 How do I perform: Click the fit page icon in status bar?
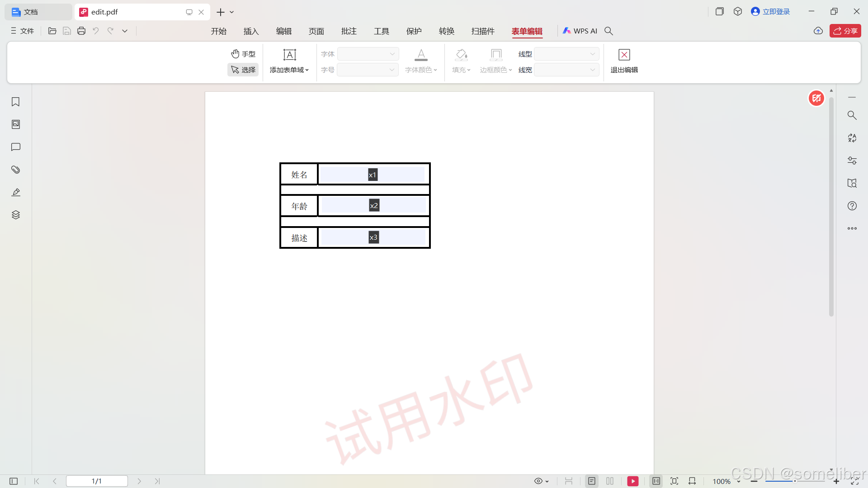(675, 481)
